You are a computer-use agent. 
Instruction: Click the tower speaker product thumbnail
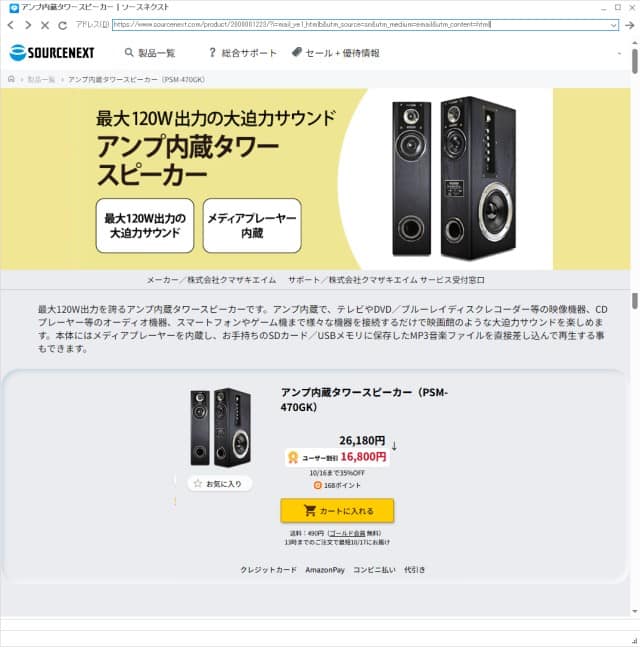pos(221,427)
